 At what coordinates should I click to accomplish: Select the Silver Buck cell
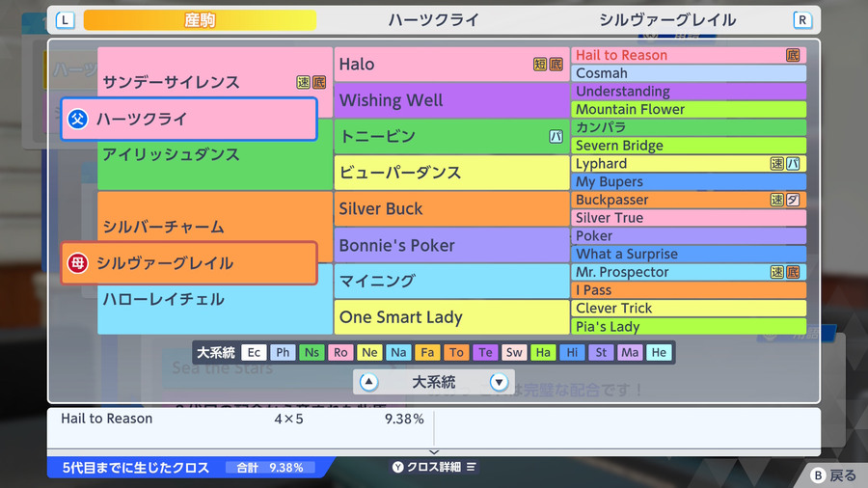(x=451, y=208)
